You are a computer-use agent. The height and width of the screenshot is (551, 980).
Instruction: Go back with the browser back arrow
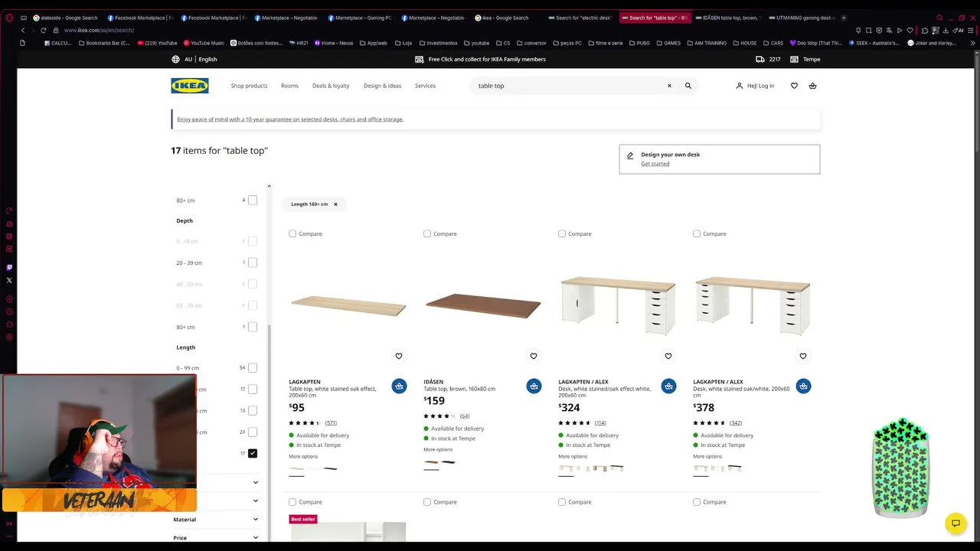(23, 30)
